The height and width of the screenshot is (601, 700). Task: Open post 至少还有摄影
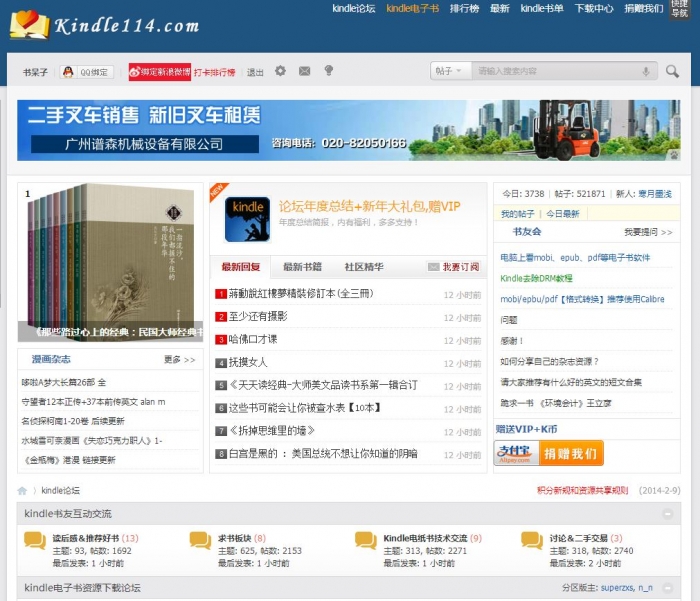click(258, 317)
